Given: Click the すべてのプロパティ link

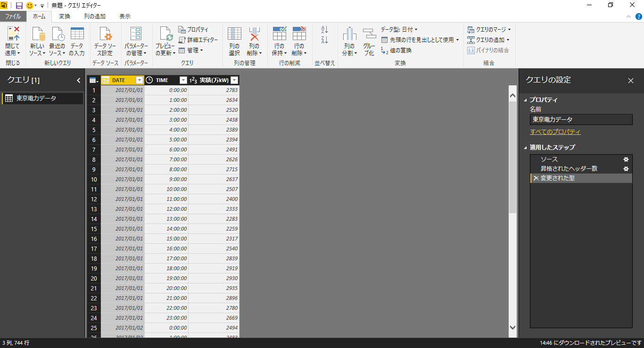Looking at the screenshot, I should point(555,132).
